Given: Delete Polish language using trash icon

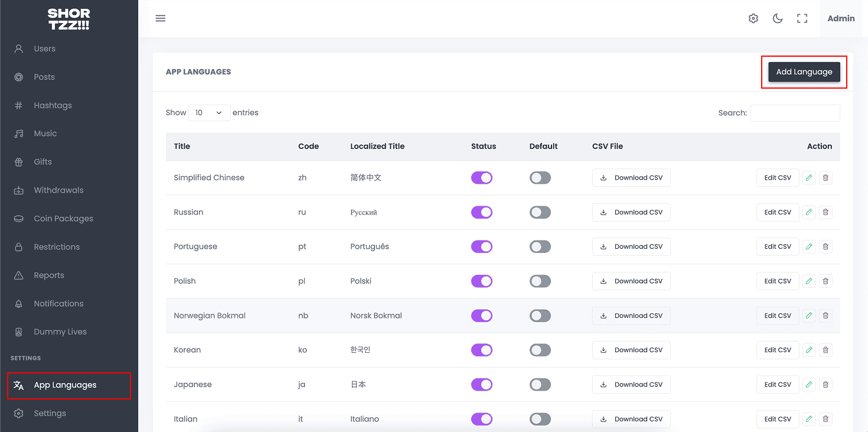Looking at the screenshot, I should coord(825,281).
